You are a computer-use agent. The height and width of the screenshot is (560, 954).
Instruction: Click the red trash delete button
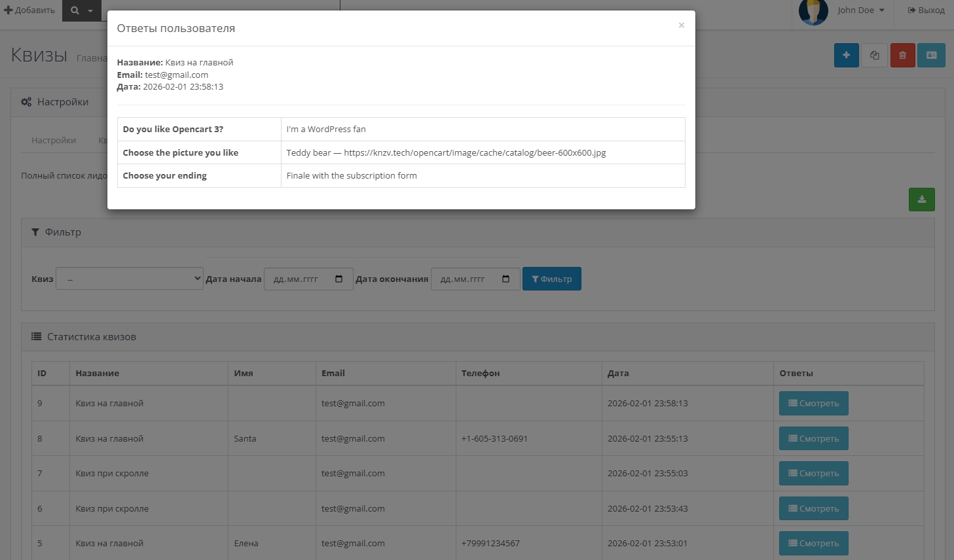coord(902,56)
